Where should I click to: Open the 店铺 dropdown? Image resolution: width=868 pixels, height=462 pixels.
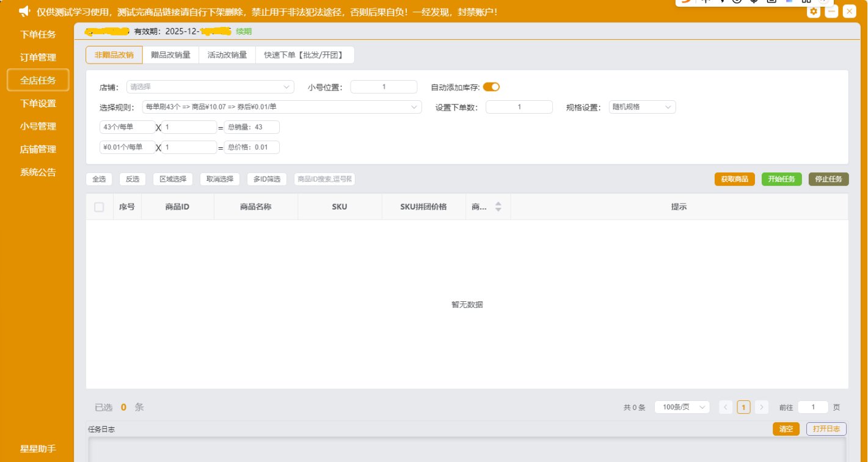click(x=210, y=87)
